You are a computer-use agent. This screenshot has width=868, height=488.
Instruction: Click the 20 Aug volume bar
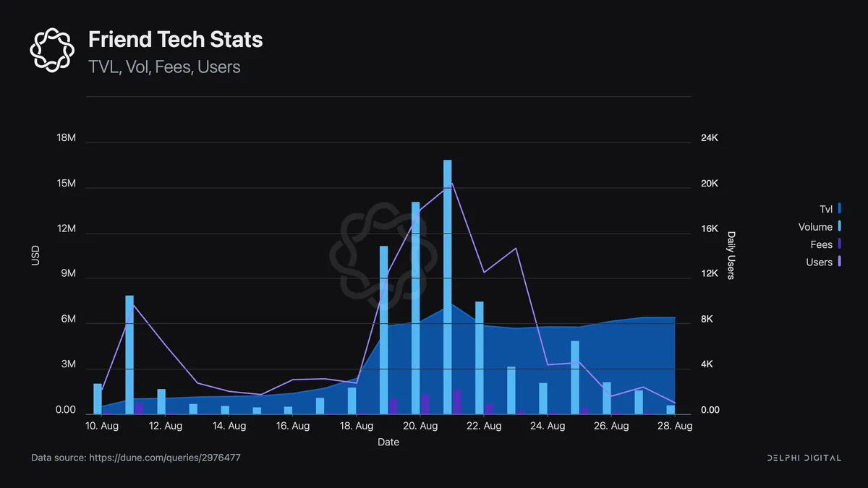point(415,308)
